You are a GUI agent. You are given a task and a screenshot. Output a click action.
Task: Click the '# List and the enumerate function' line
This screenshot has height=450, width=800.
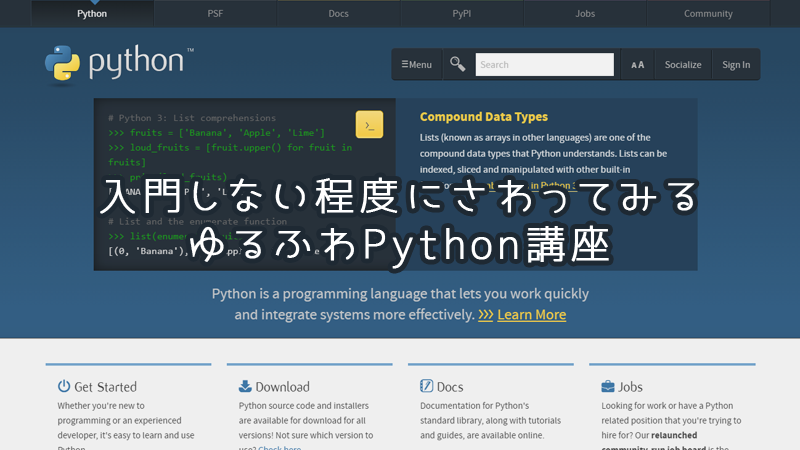tap(197, 221)
